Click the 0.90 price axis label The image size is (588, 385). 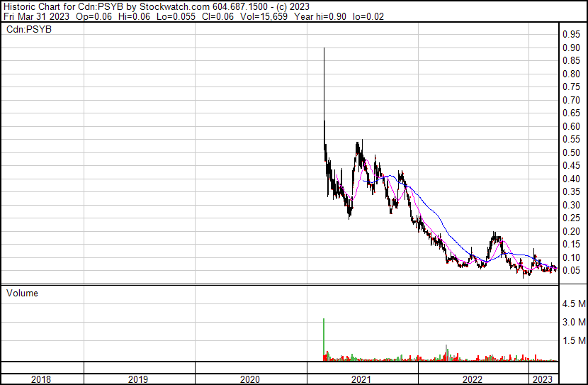(571, 48)
